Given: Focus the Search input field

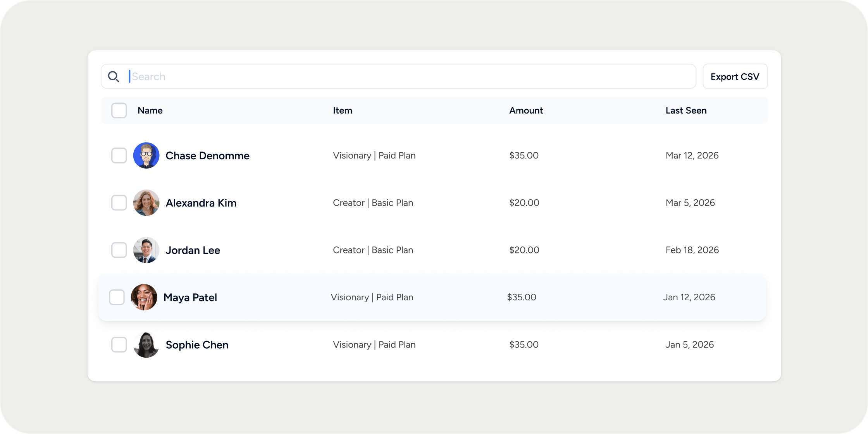Looking at the screenshot, I should click(398, 76).
